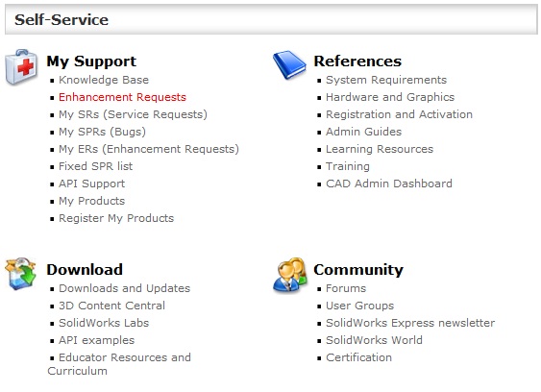
Task: Open the Certification link
Action: tap(358, 357)
